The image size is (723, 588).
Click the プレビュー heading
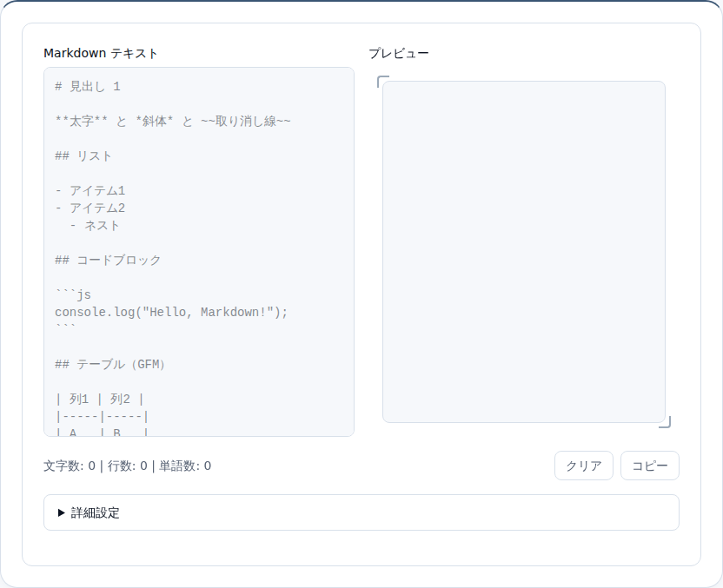[398, 54]
